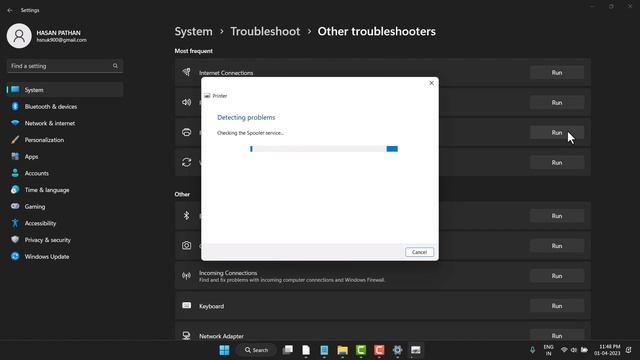Viewport: 640px width, 360px height.
Task: Go to Troubleshoot breadcrumb
Action: coord(265,31)
